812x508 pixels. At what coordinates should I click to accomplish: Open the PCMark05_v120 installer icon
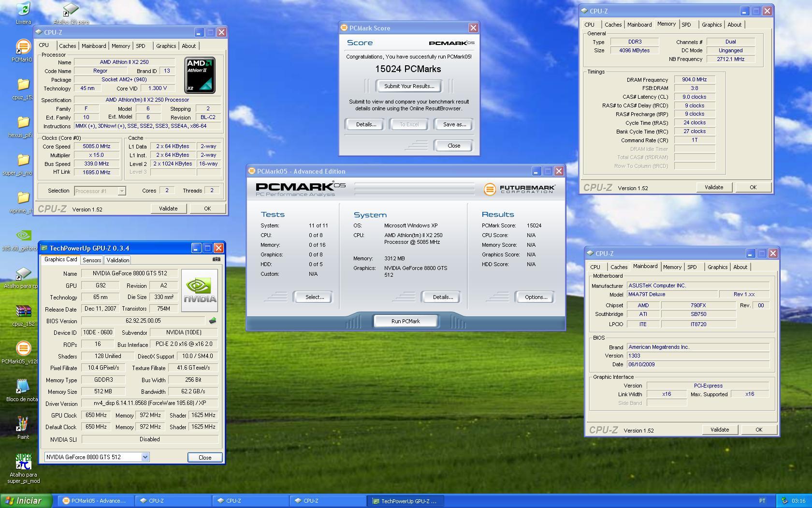(23, 348)
